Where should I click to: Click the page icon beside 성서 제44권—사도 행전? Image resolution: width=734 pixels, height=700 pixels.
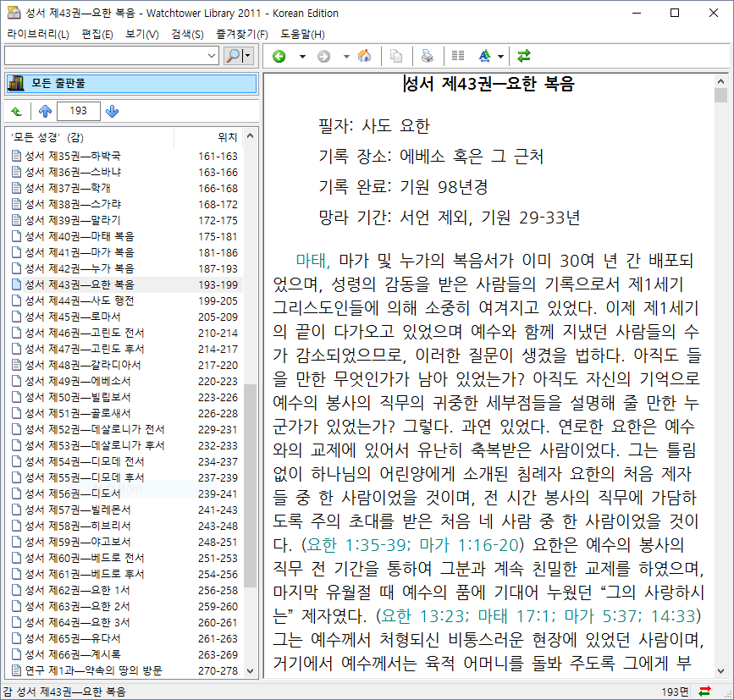16,300
